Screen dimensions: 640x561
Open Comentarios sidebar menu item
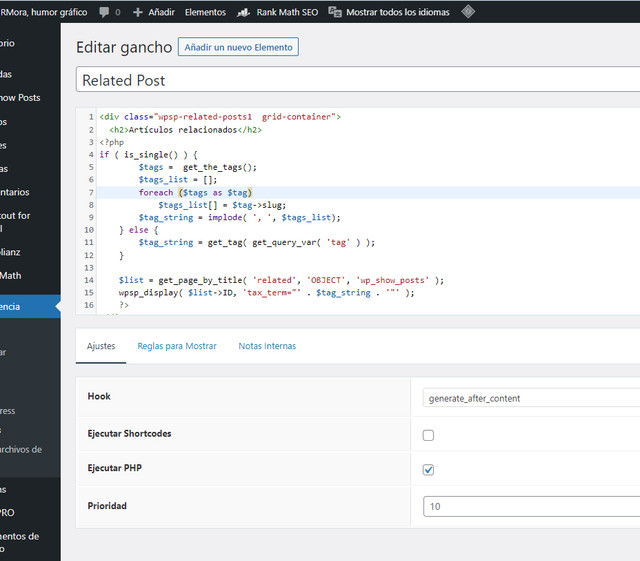(15, 192)
